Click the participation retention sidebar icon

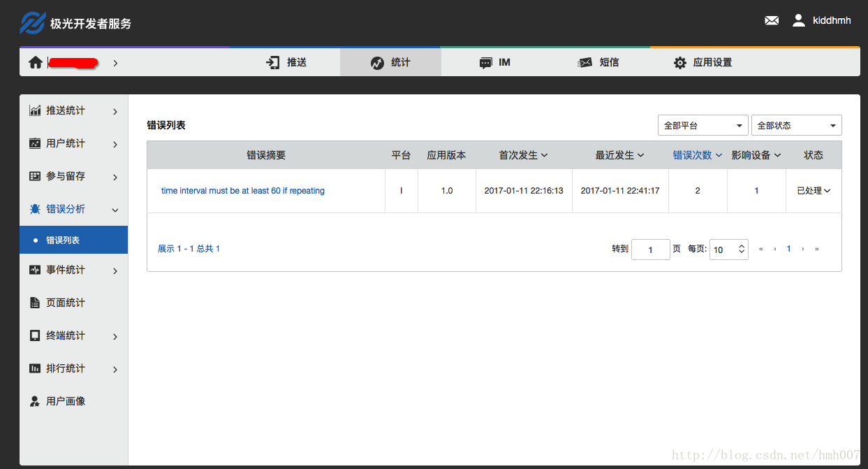tap(35, 176)
